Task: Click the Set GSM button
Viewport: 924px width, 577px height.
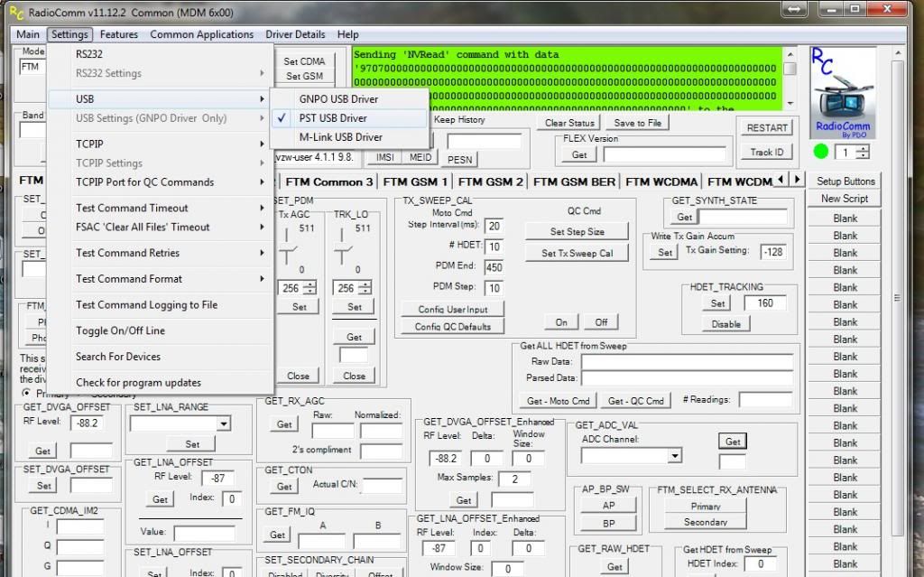Action: 304,76
